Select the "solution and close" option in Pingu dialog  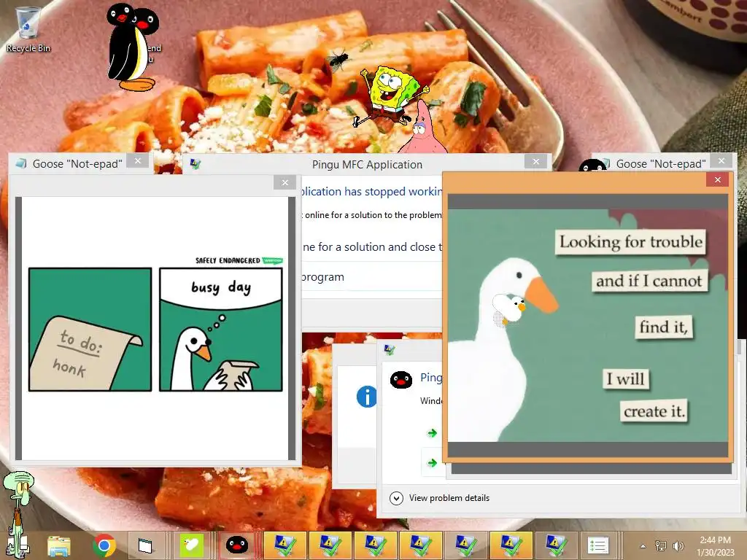click(x=373, y=246)
